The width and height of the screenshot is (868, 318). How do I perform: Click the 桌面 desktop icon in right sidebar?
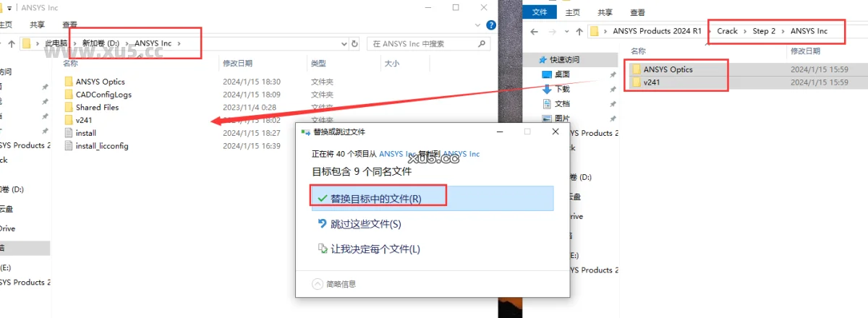coord(548,74)
